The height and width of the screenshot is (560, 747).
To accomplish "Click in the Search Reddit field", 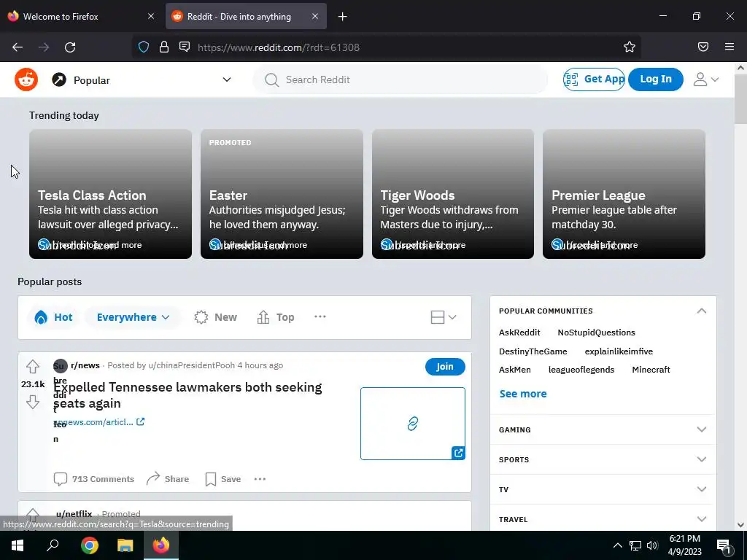I will click(400, 79).
